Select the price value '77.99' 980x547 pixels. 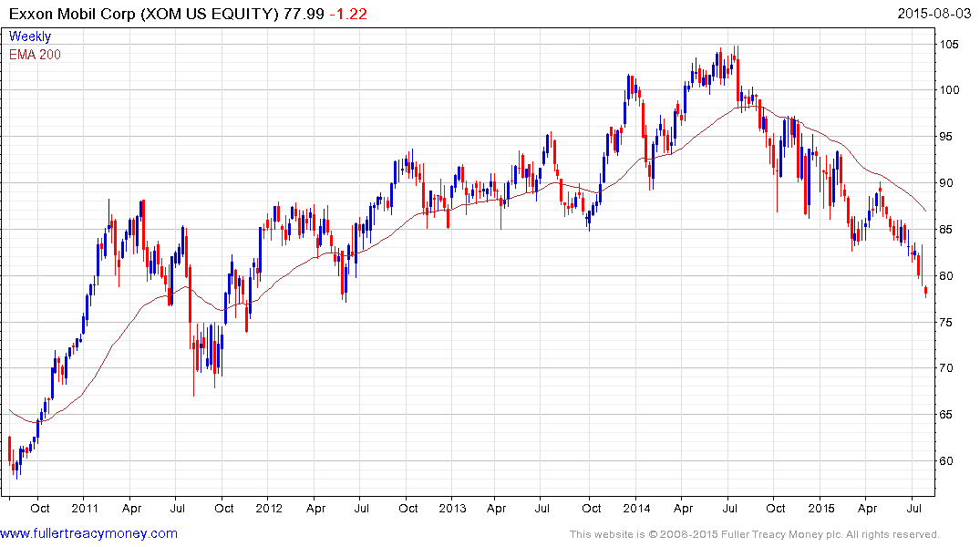(304, 14)
